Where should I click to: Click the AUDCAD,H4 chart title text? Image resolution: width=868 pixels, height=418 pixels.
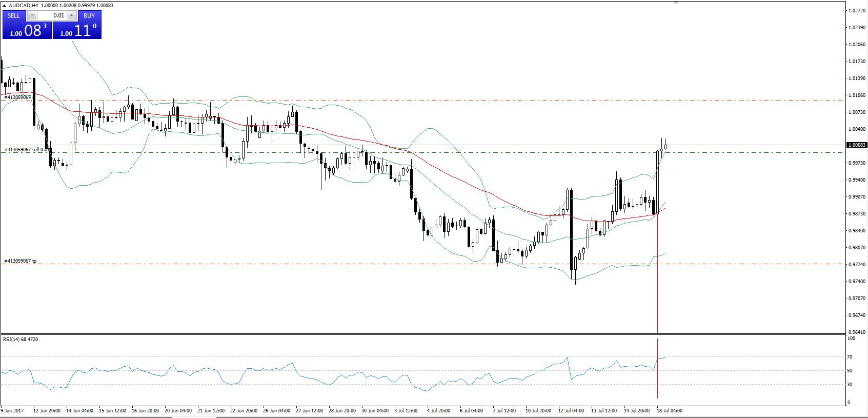(x=23, y=6)
